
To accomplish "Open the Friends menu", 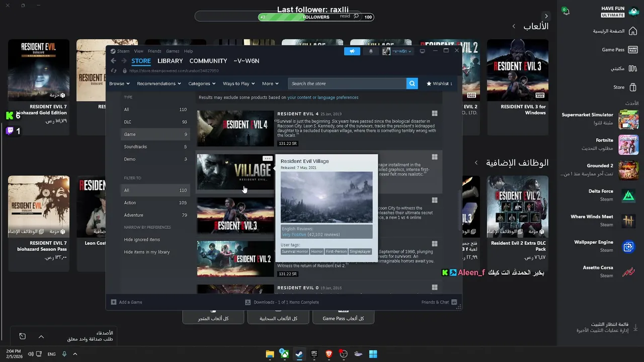I will click(154, 51).
